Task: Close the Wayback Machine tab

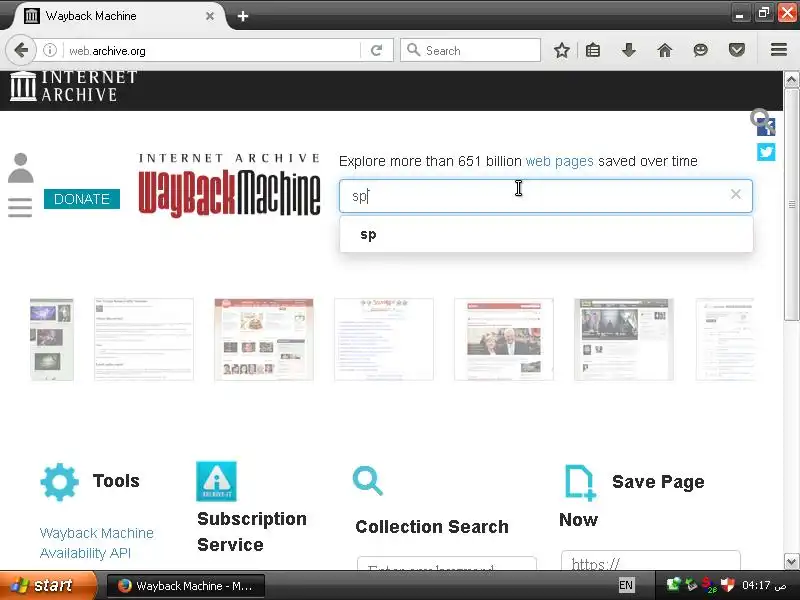Action: (210, 16)
